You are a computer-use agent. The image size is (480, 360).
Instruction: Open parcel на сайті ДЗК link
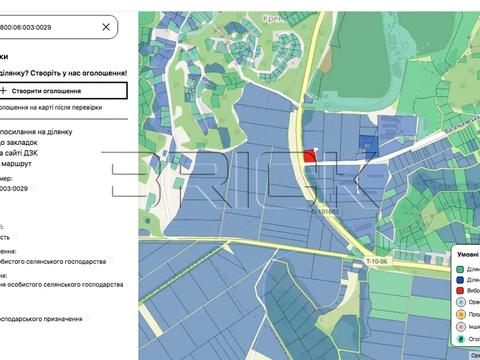[19, 153]
